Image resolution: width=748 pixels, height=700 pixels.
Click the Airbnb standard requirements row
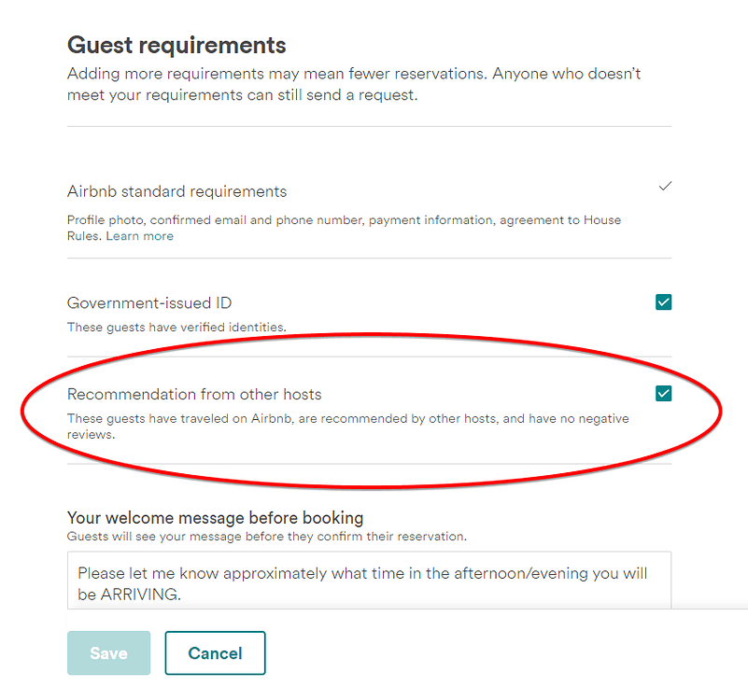click(x=176, y=191)
